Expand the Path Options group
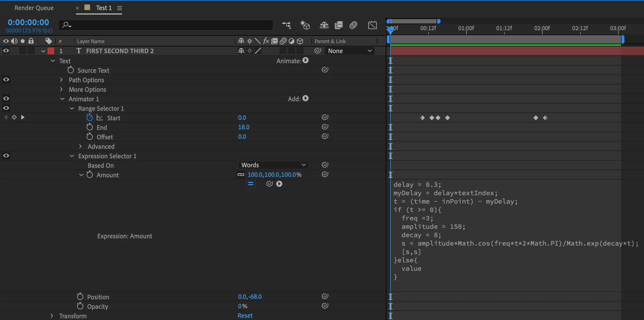 pyautogui.click(x=61, y=80)
